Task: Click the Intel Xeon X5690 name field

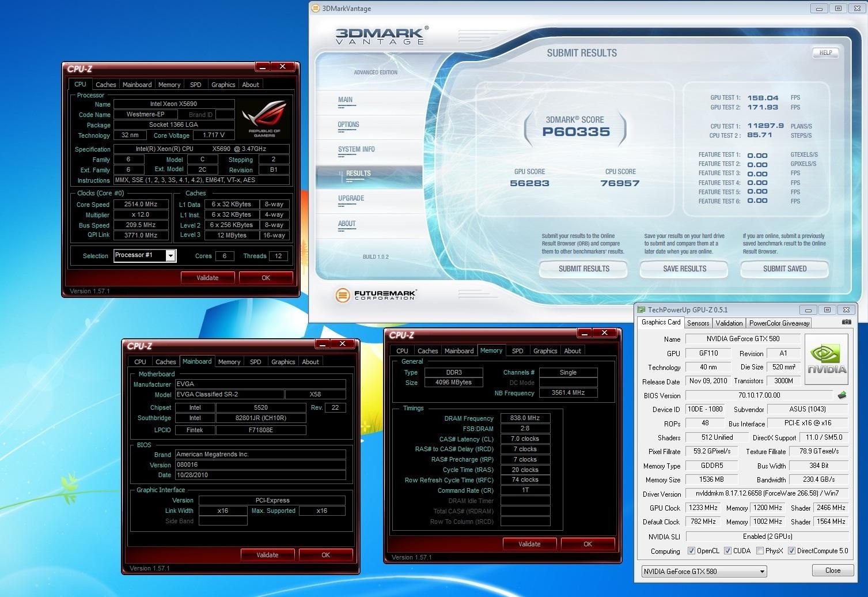Action: click(174, 104)
